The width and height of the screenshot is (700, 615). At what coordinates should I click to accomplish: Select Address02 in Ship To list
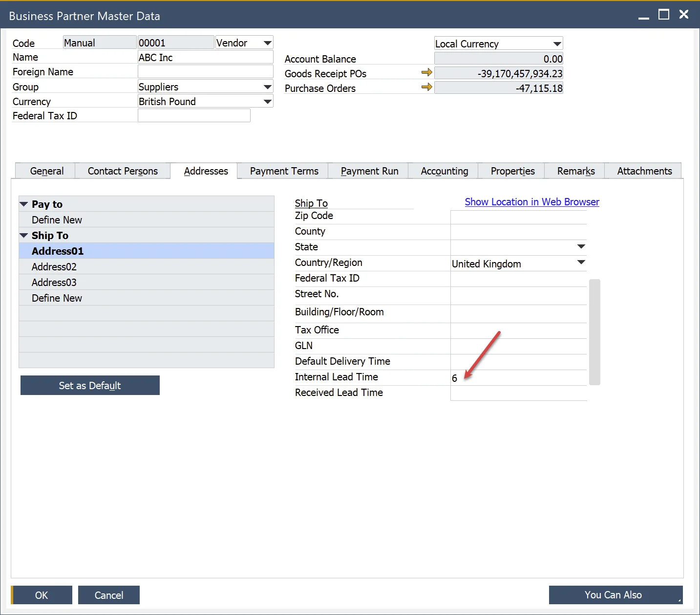[x=54, y=267]
